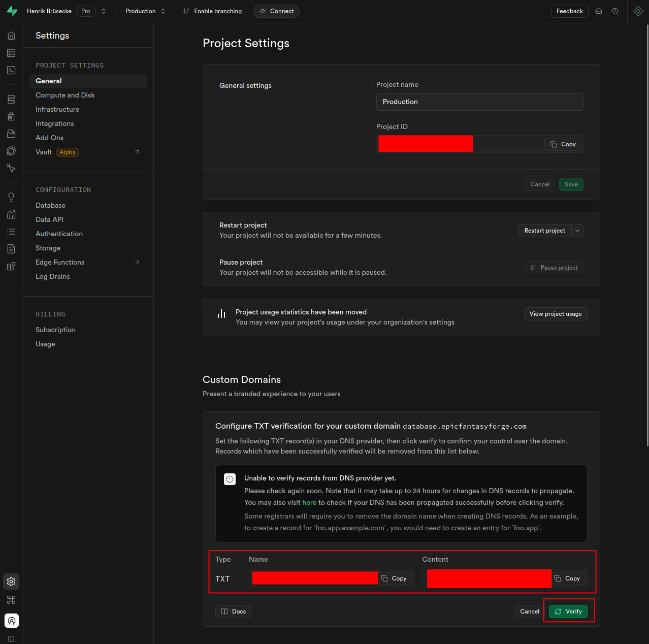Open the Realtime cursor icon

(x=11, y=168)
